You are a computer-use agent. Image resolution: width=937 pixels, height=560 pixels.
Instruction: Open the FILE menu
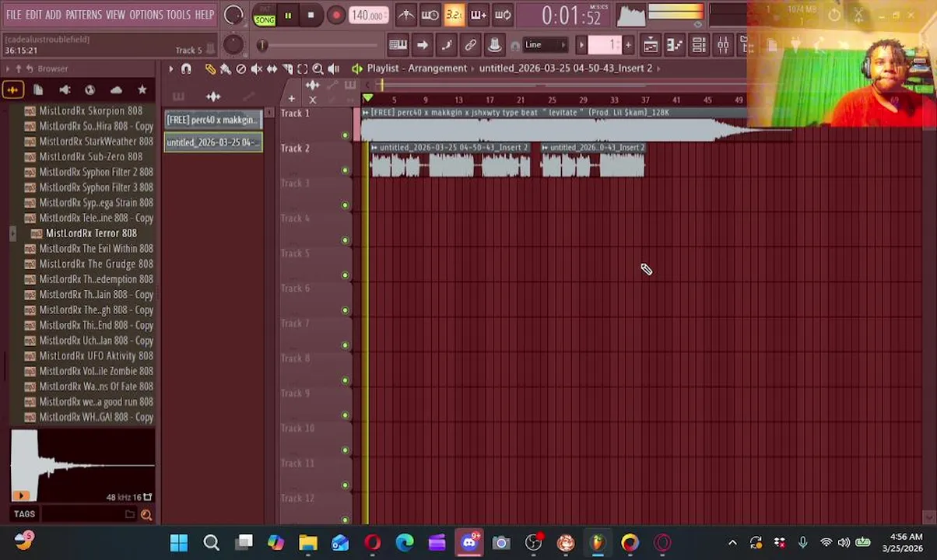[14, 15]
